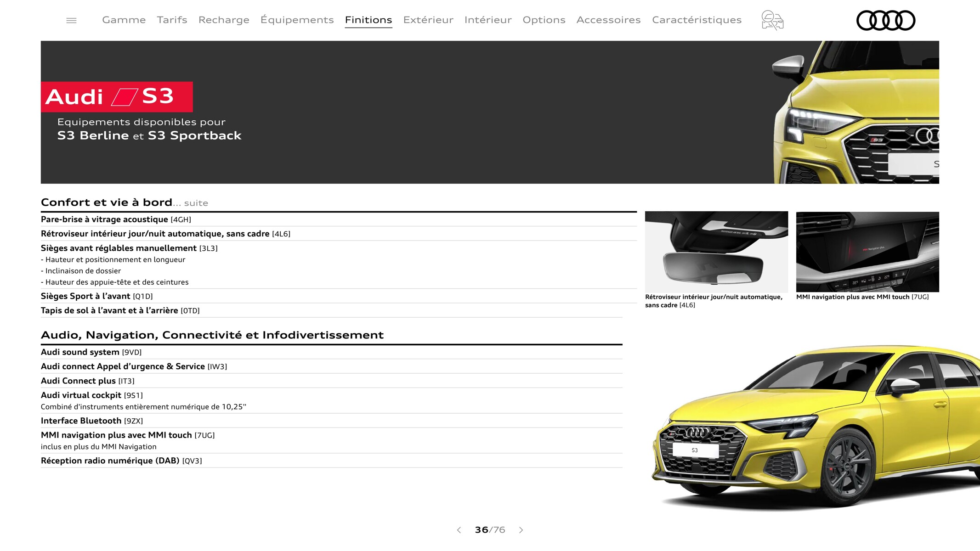Select 'Réception radio numérique (DAB)' row
This screenshot has height=551, width=980.
[331, 461]
